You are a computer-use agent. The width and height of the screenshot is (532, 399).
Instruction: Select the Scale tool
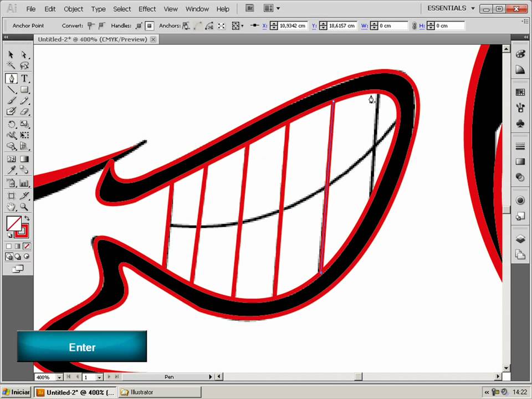(24, 124)
